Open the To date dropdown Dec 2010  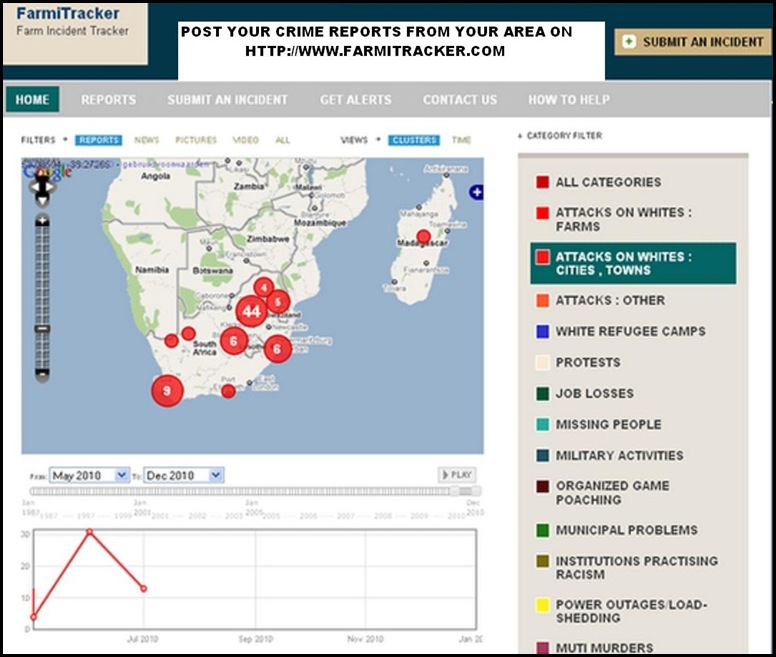[x=184, y=475]
